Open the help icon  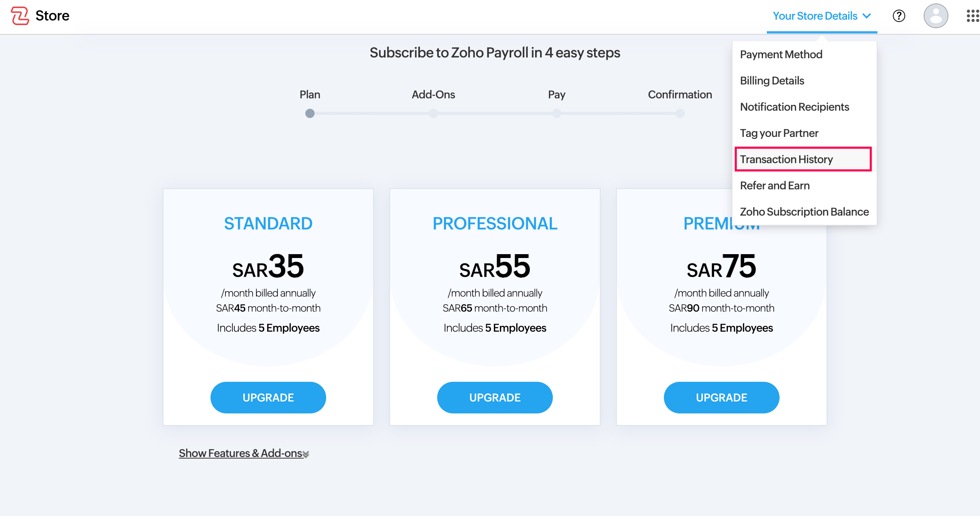click(899, 16)
